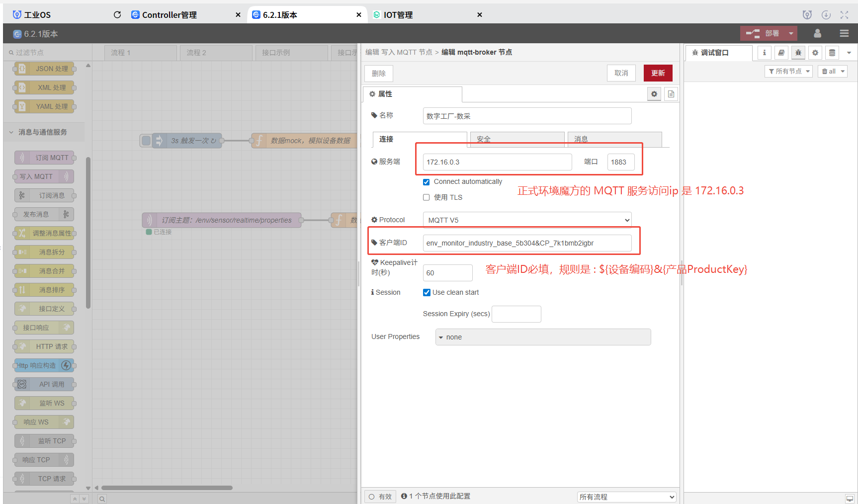The image size is (858, 504).
Task: Toggle Connect automatically checkbox
Action: tap(427, 182)
